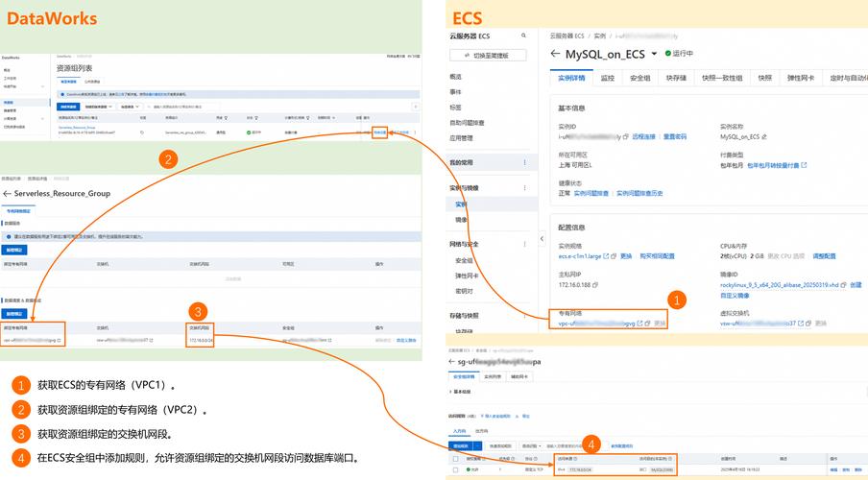
Task: Click the search icon in the ECS sidebar header
Action: coord(524,36)
